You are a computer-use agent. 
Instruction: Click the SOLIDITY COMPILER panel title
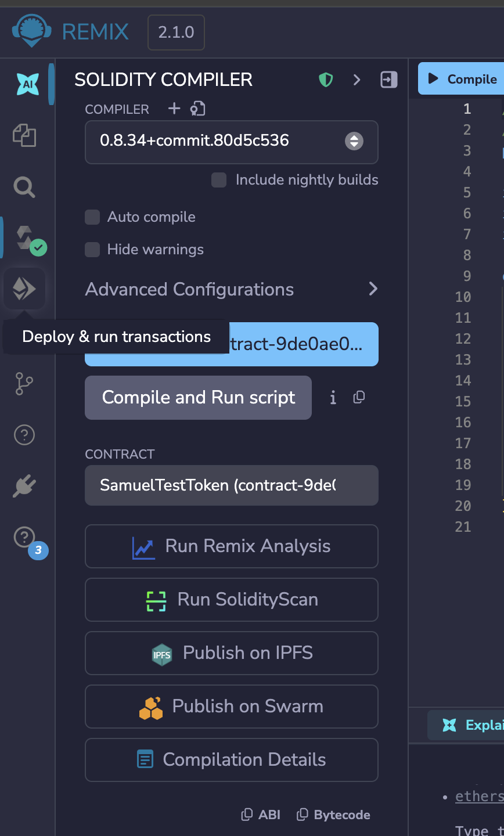(x=164, y=80)
